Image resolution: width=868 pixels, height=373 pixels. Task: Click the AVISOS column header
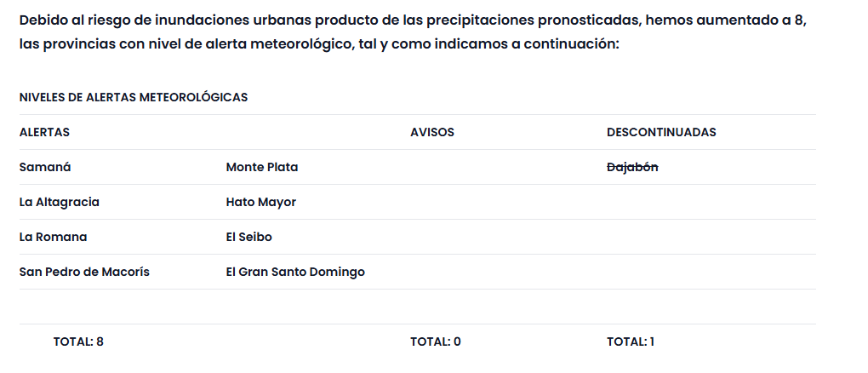click(432, 133)
